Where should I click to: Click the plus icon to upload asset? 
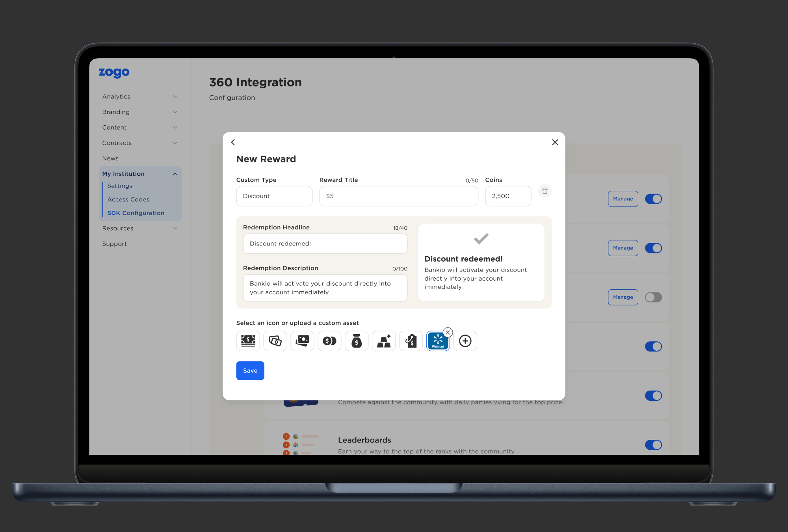click(465, 341)
